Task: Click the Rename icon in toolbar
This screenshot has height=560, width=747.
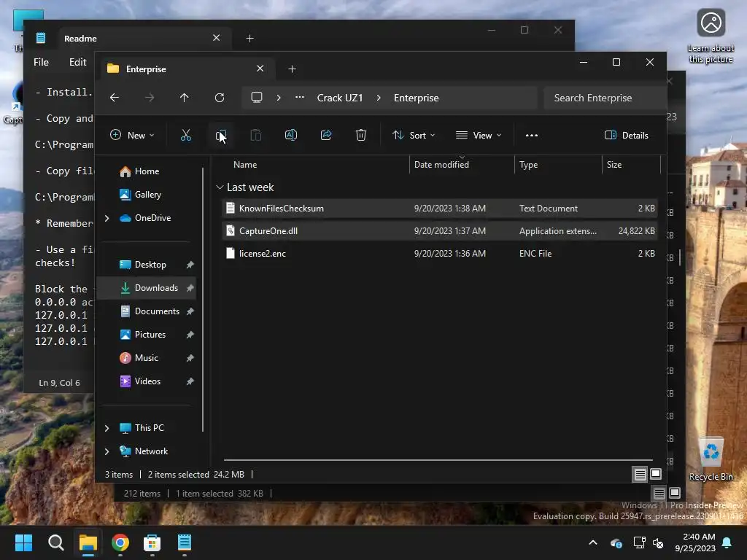Action: (x=291, y=135)
